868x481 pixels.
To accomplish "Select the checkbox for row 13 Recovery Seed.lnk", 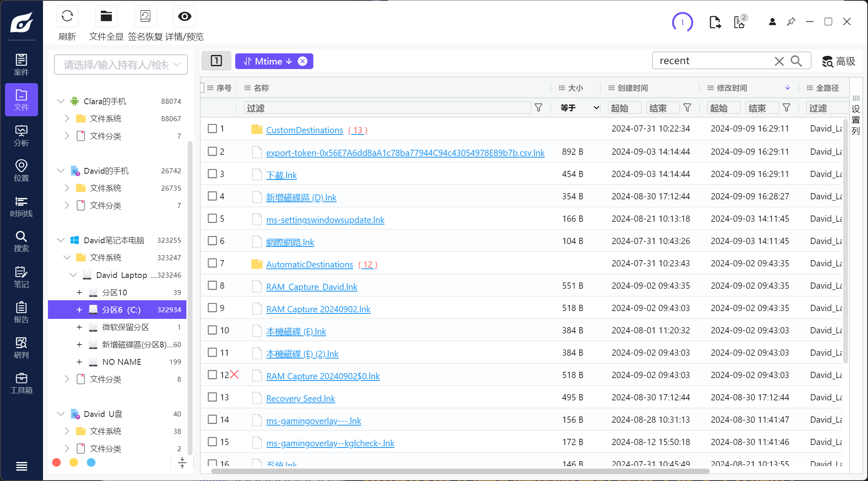I will 212,397.
